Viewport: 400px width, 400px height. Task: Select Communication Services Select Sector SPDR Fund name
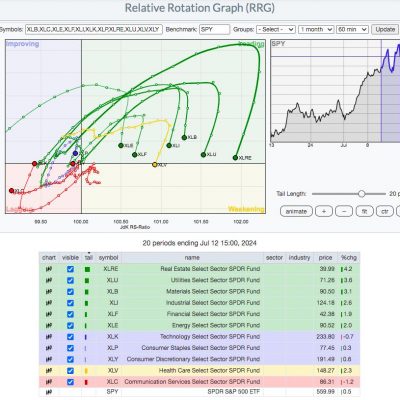[192, 382]
